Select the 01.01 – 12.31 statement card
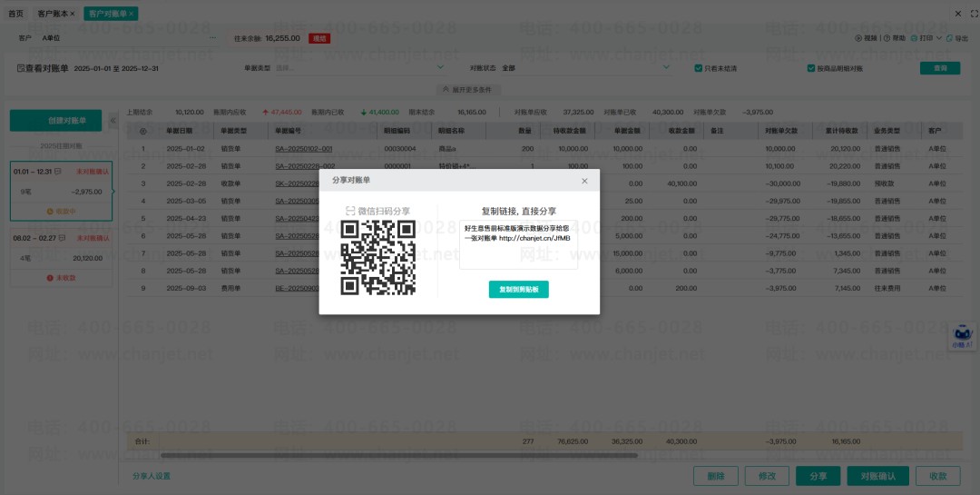 click(62, 191)
